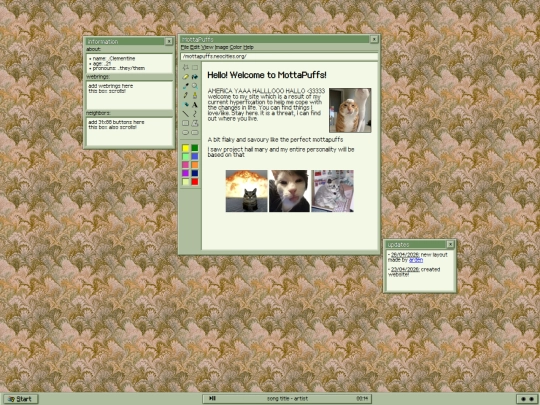Open the Start menu
Image resolution: width=540 pixels, height=405 pixels.
click(20, 399)
